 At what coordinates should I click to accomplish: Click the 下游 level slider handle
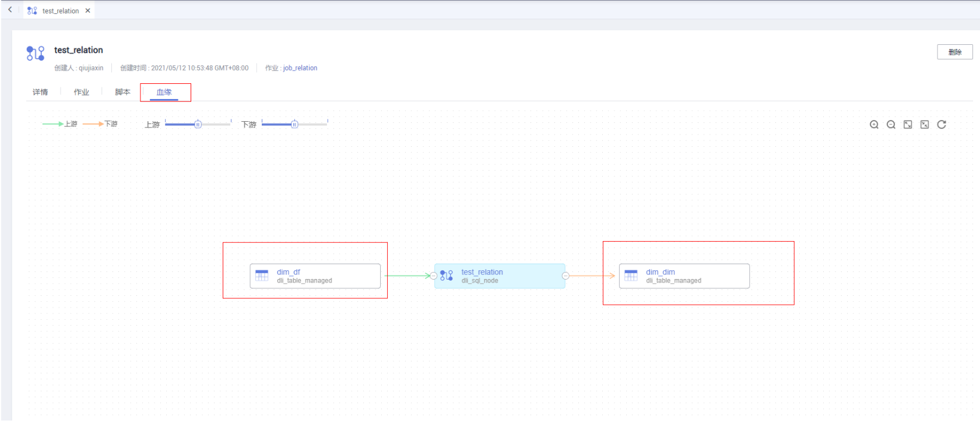click(294, 124)
